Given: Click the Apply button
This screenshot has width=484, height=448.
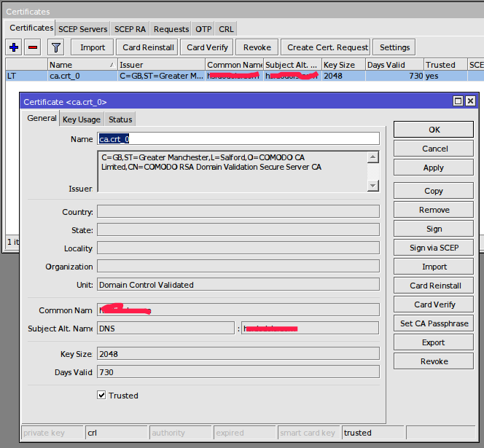Looking at the screenshot, I should (x=434, y=168).
